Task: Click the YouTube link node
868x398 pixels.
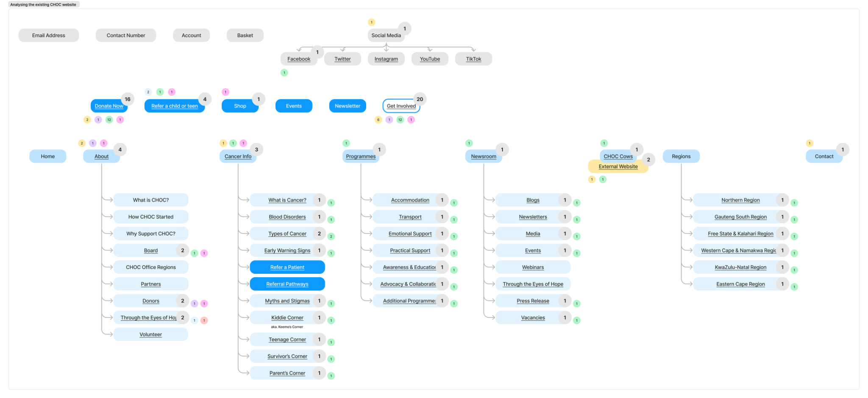Action: tap(430, 59)
